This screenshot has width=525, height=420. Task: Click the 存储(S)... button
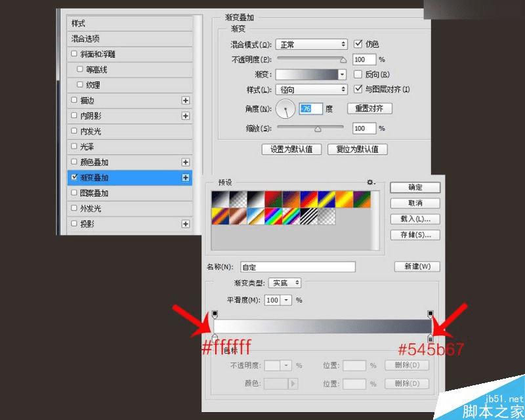tap(415, 235)
